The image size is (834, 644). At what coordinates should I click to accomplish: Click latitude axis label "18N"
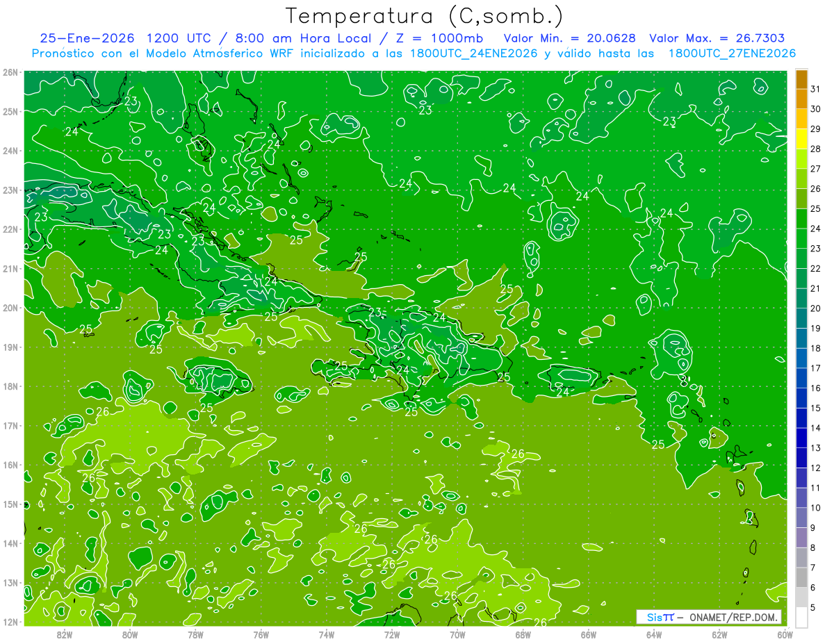point(10,386)
